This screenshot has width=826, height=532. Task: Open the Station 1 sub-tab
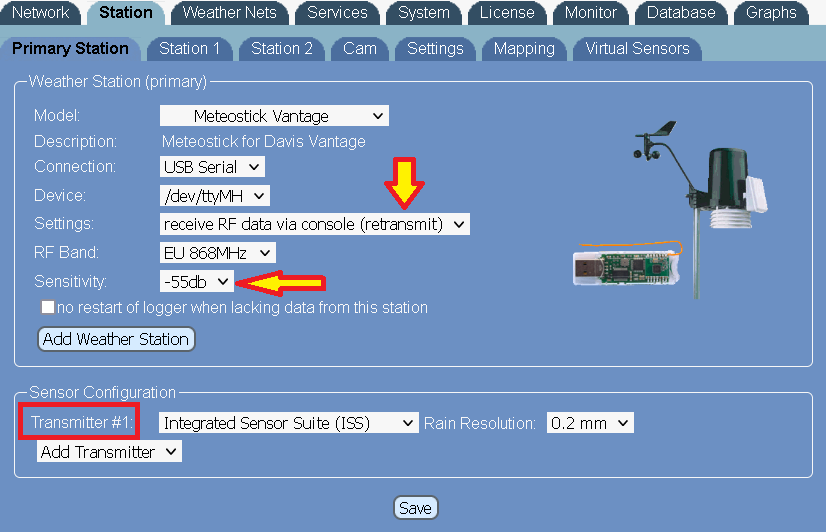[189, 48]
